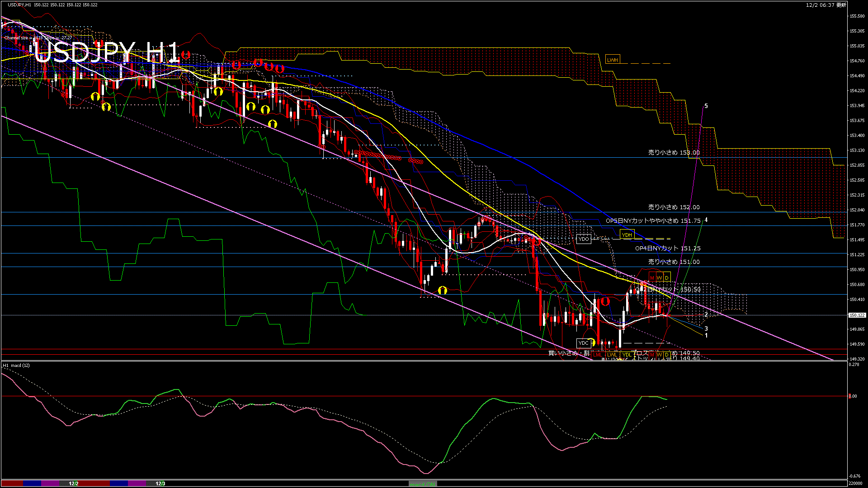The width and height of the screenshot is (868, 488).
Task: Click the W box next to YDL
Action: [x=659, y=355]
